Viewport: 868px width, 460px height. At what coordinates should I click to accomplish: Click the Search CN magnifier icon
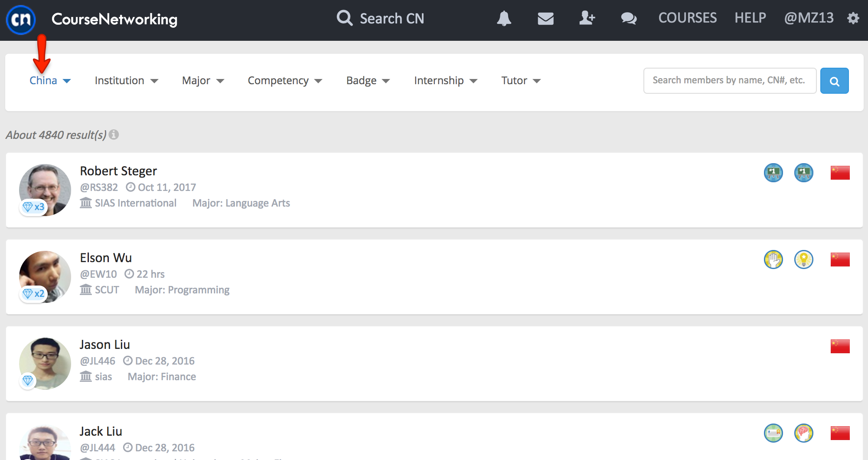[345, 18]
